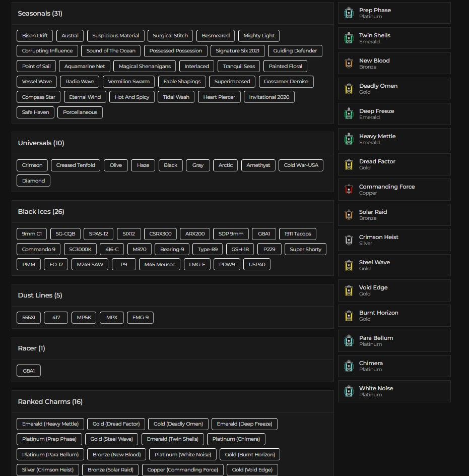The width and height of the screenshot is (469, 476).
Task: Select the Copper (Commanding Force) charm tag
Action: pos(183,470)
